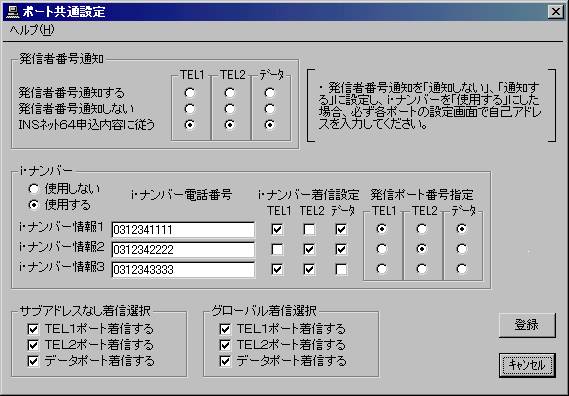
Task: Open the ヘルプ(H) menu
Action: (x=32, y=30)
